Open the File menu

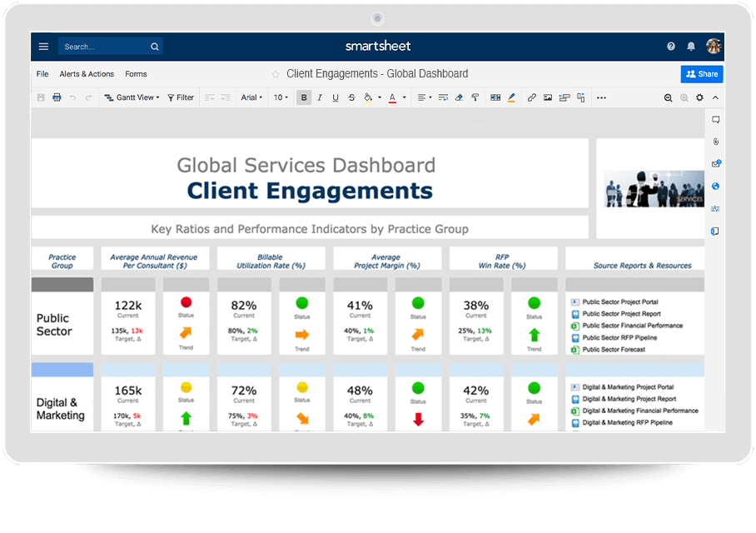click(x=42, y=74)
